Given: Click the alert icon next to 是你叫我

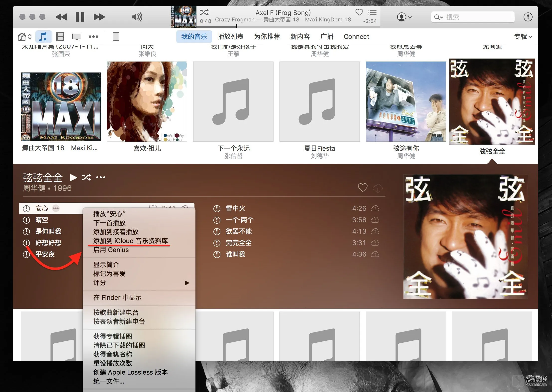Looking at the screenshot, I should (x=26, y=231).
